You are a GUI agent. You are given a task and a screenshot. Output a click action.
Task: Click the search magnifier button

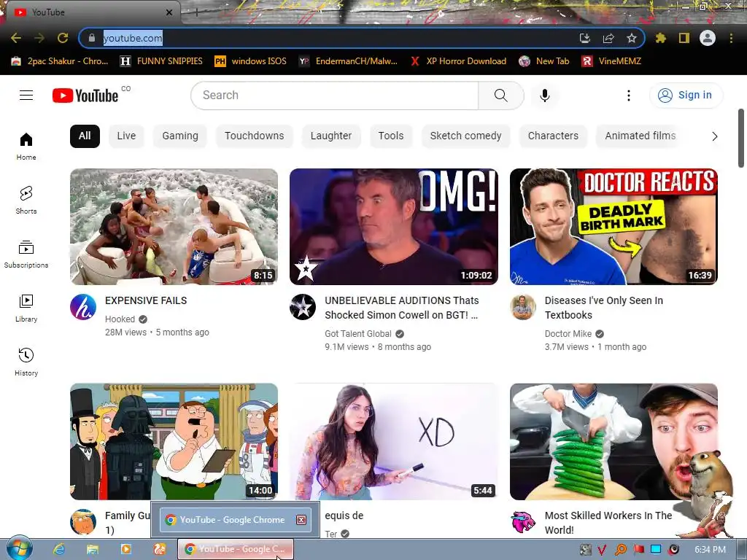[x=500, y=96]
